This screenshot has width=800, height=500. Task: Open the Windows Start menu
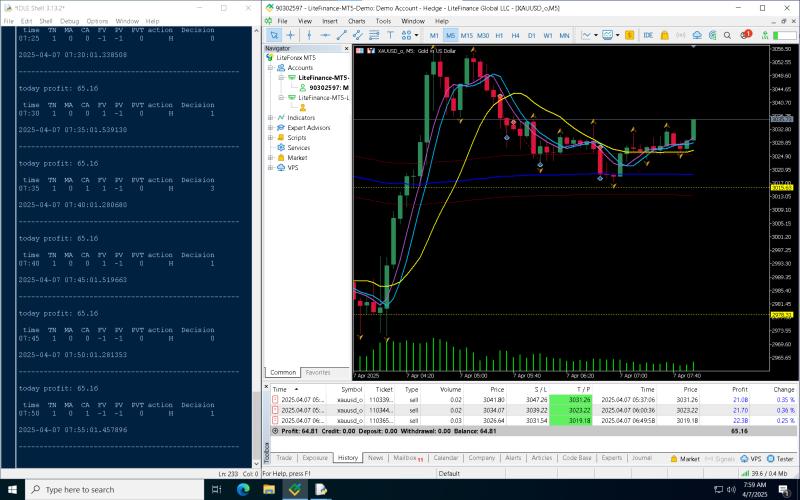(12, 489)
